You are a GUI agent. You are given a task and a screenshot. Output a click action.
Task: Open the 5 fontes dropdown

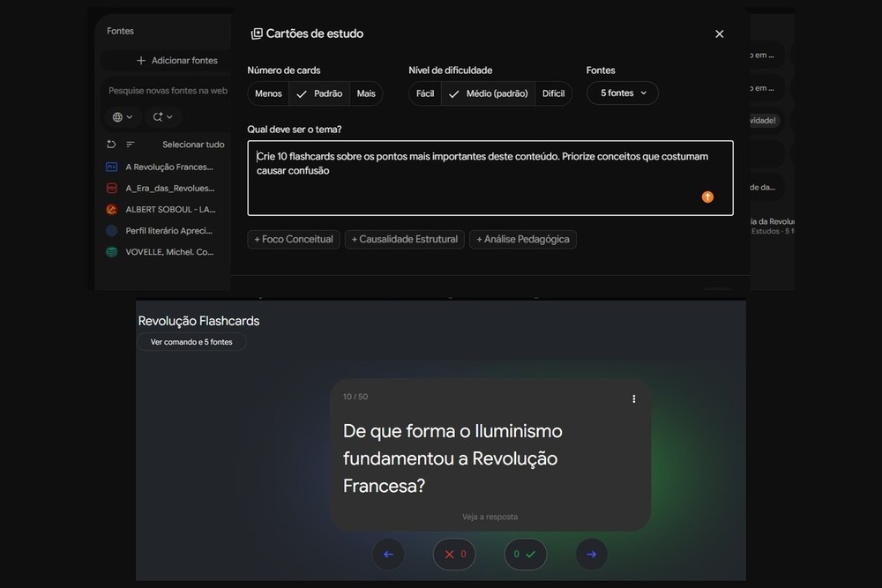tap(622, 93)
